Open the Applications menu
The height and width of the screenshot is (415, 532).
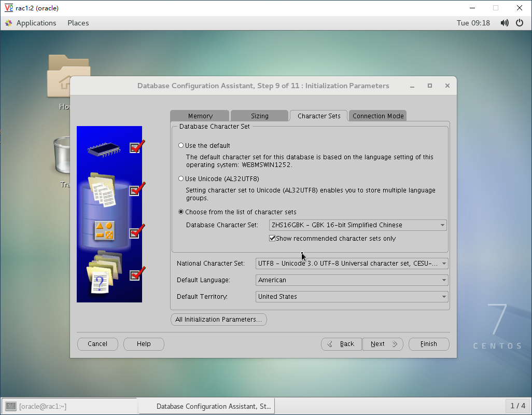36,23
